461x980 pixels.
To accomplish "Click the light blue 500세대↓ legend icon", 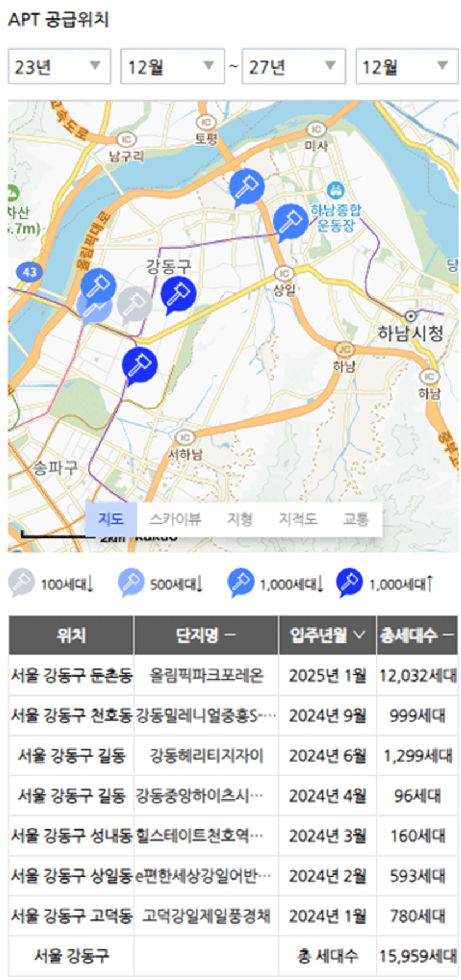I will (x=131, y=583).
